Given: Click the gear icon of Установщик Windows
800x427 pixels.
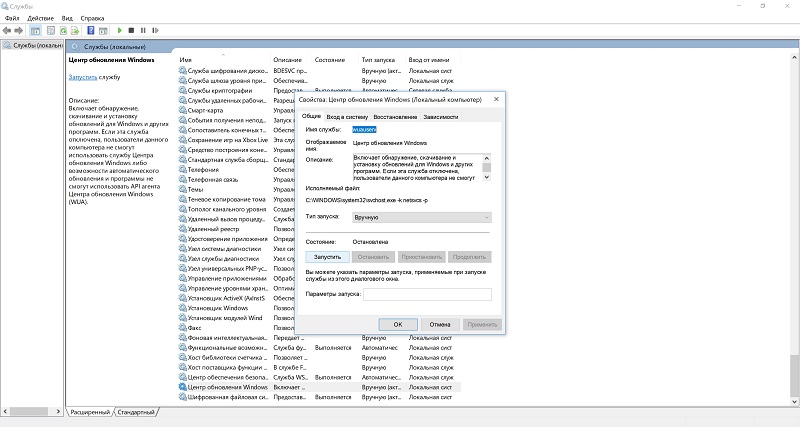Looking at the screenshot, I should click(183, 308).
